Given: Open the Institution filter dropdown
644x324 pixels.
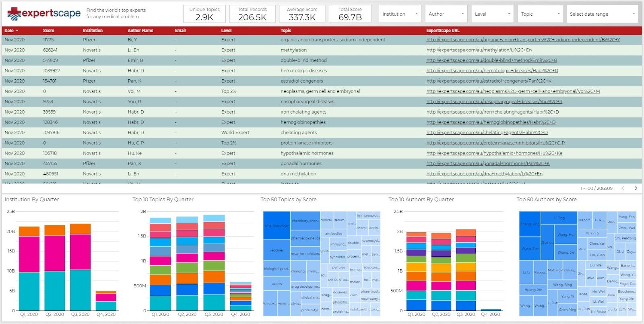Looking at the screenshot, I should pyautogui.click(x=400, y=14).
